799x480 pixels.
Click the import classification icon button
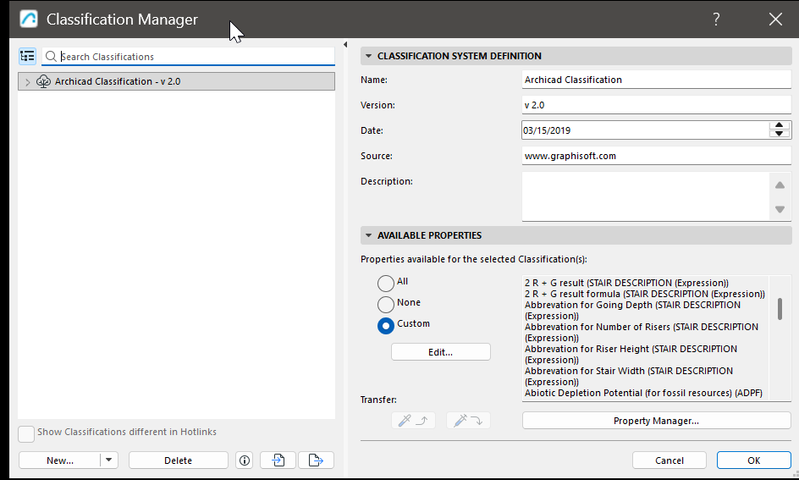point(278,461)
